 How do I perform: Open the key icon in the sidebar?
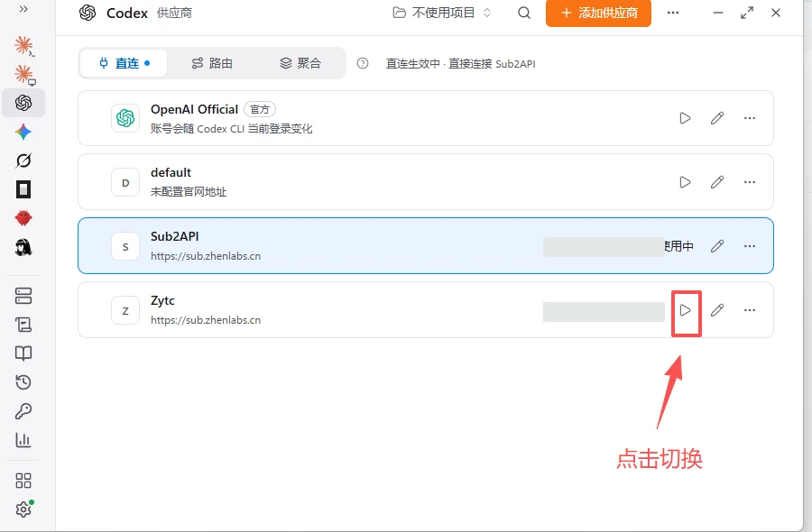tap(23, 411)
